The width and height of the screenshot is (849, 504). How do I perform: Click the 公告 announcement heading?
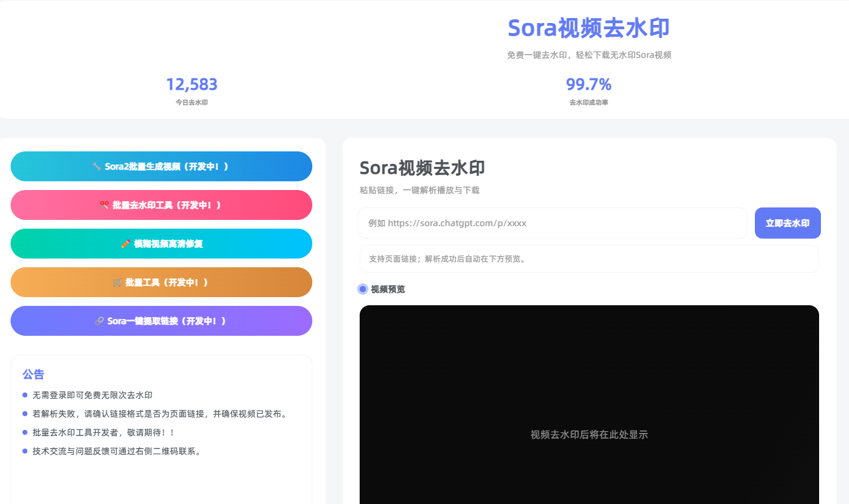[x=34, y=374]
